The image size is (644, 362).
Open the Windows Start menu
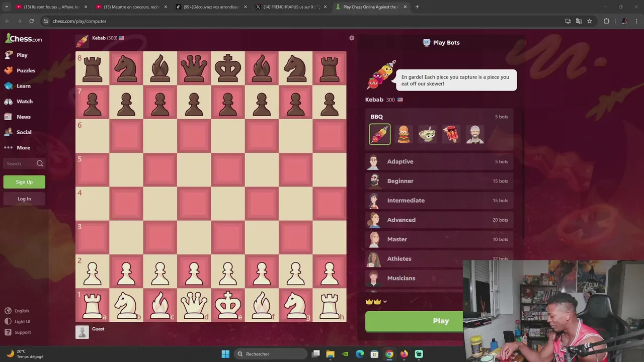pyautogui.click(x=225, y=354)
